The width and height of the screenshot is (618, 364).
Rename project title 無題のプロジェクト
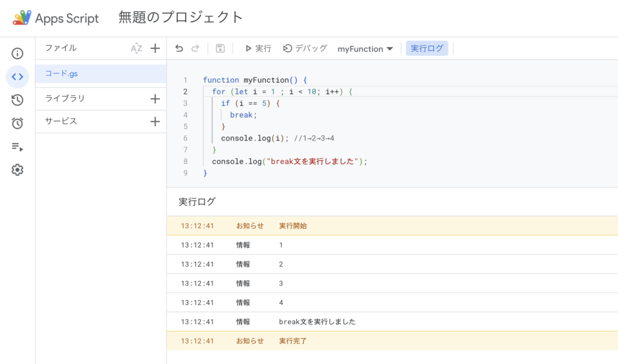click(180, 18)
